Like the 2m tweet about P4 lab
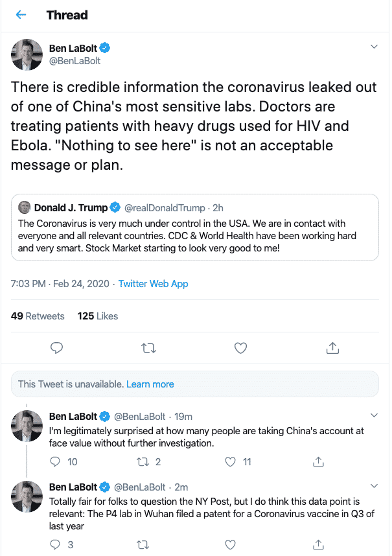 pos(230,544)
